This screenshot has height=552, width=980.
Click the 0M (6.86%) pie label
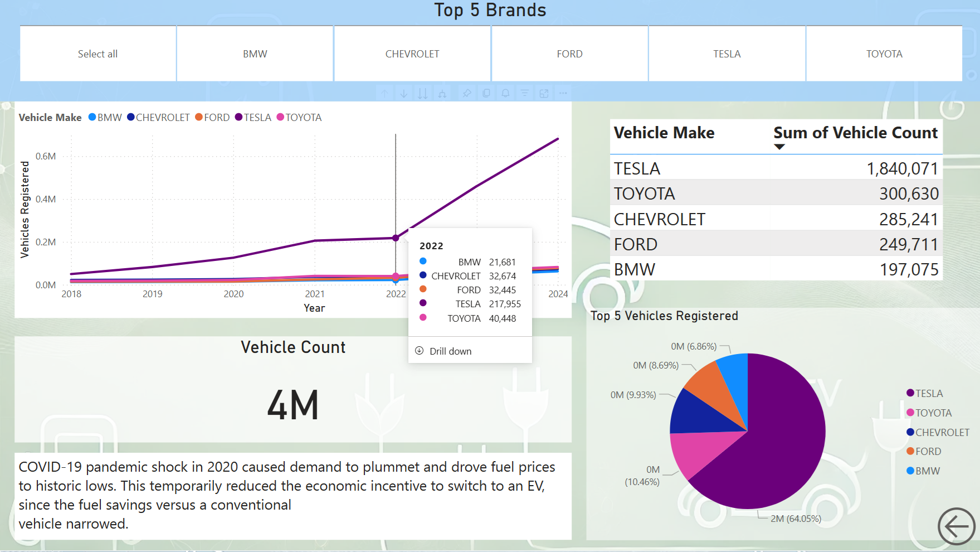click(x=694, y=346)
